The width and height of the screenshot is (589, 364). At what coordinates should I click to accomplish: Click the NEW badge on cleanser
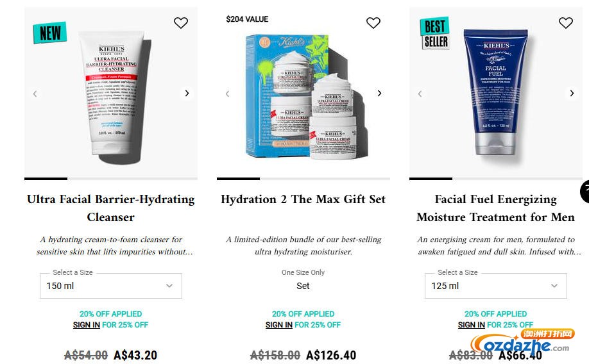pyautogui.click(x=50, y=33)
